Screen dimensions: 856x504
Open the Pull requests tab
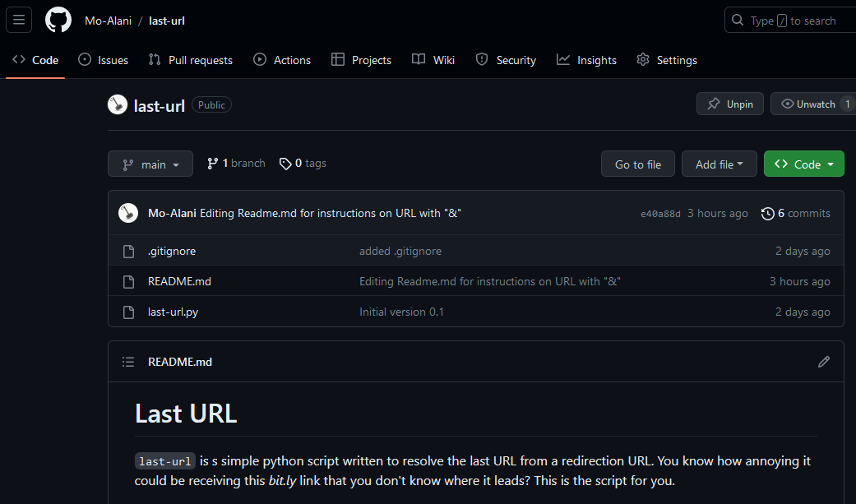click(x=191, y=60)
